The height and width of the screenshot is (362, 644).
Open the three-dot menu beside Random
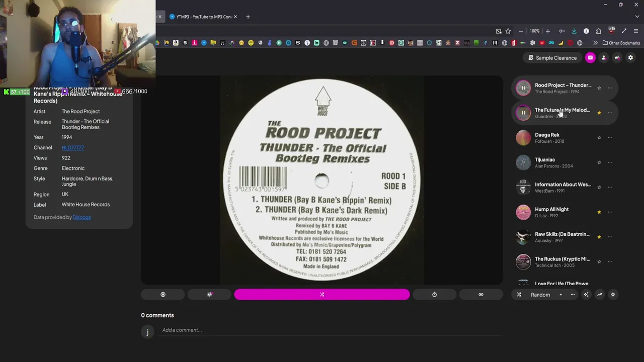pyautogui.click(x=573, y=295)
